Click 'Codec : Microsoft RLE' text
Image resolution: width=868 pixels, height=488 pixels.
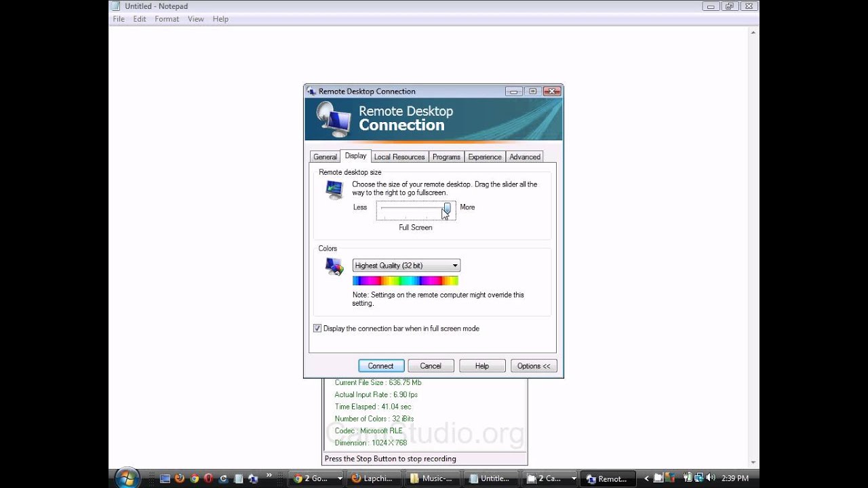[368, 431]
